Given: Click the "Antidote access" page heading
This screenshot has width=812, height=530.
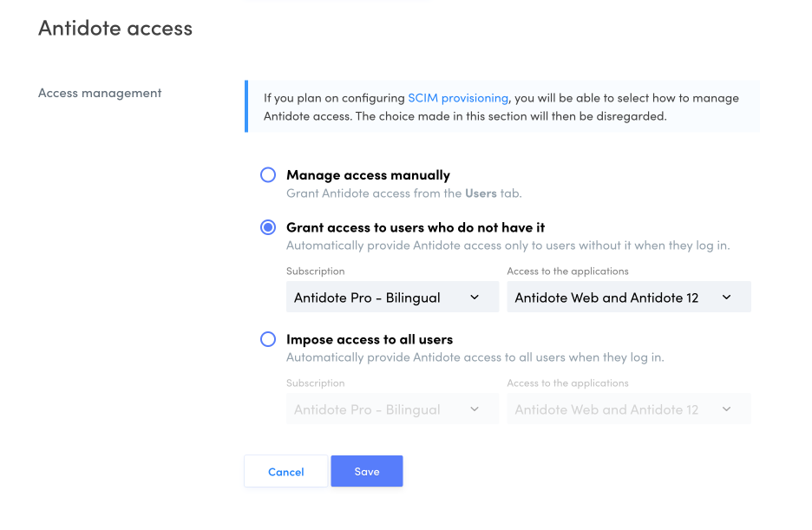Looking at the screenshot, I should (115, 29).
